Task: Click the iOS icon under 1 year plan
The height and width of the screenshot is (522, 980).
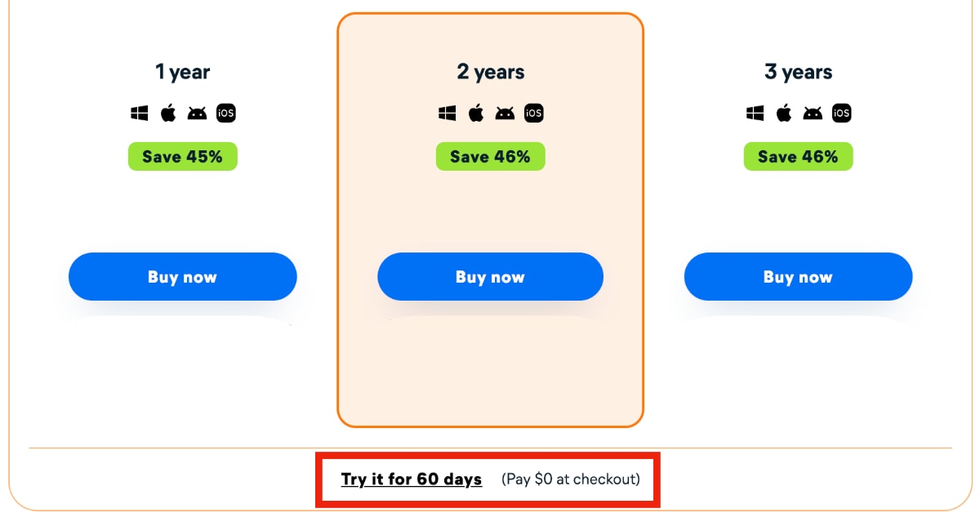Action: pos(226,114)
